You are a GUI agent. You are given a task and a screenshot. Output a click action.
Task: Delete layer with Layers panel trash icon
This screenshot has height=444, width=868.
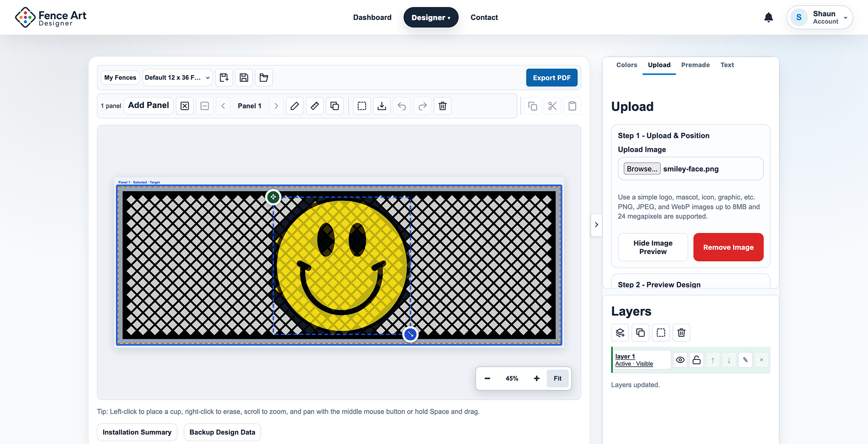tap(681, 333)
